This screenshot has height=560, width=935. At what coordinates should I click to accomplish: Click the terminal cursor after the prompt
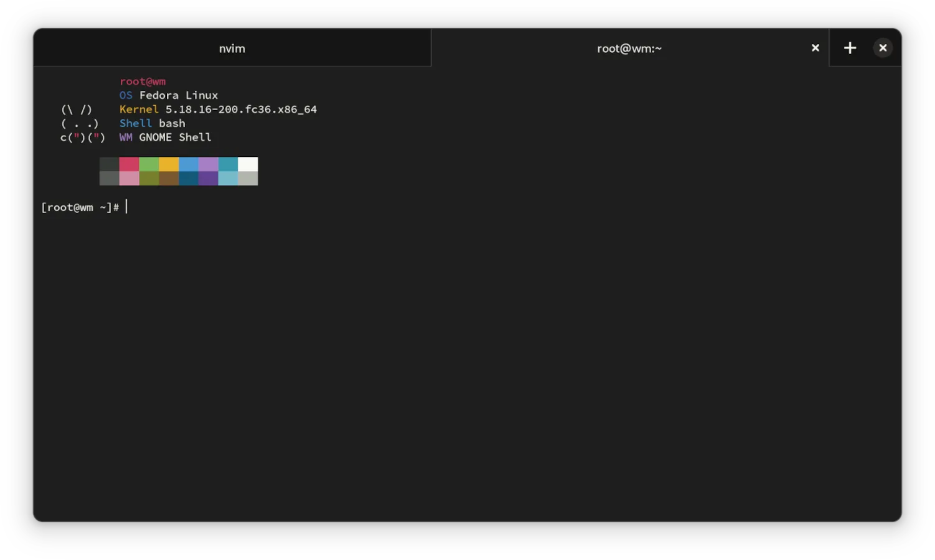127,207
